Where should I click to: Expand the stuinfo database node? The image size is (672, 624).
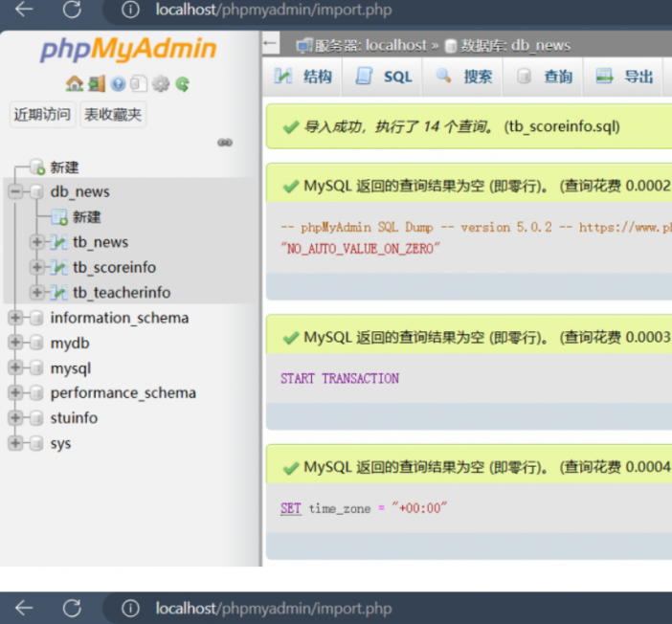15,418
